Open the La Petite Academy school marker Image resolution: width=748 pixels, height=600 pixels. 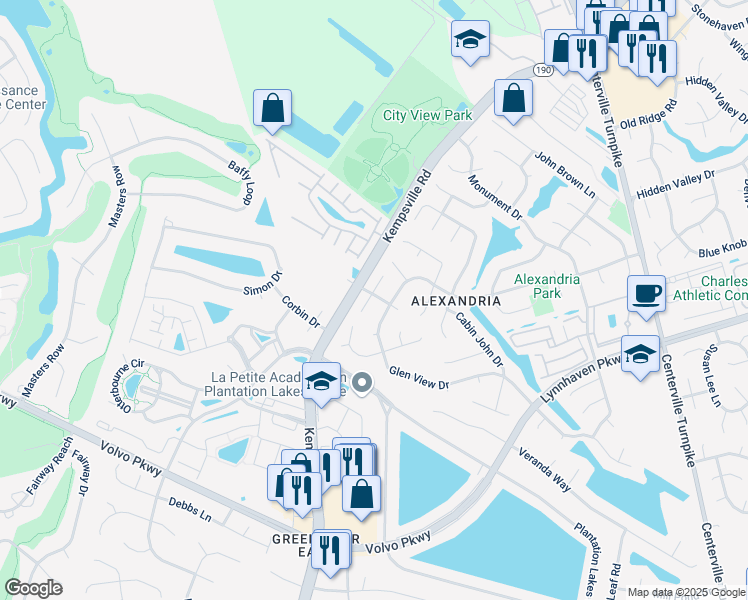[322, 383]
